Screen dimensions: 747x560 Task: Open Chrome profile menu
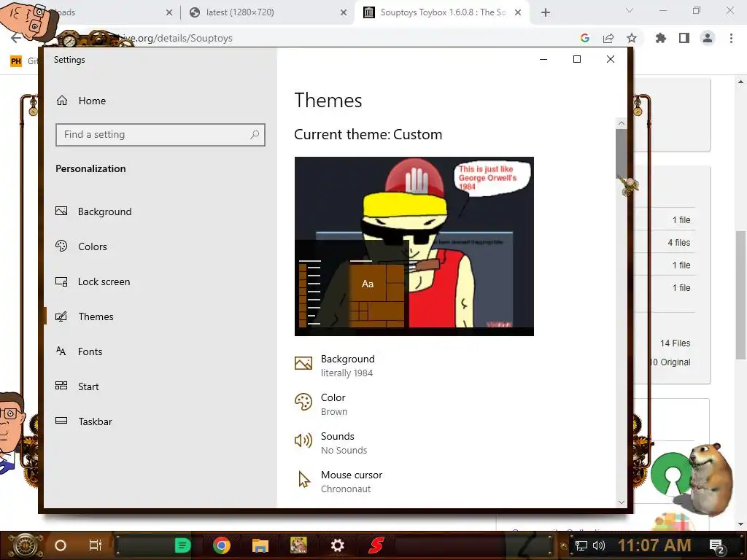click(708, 38)
